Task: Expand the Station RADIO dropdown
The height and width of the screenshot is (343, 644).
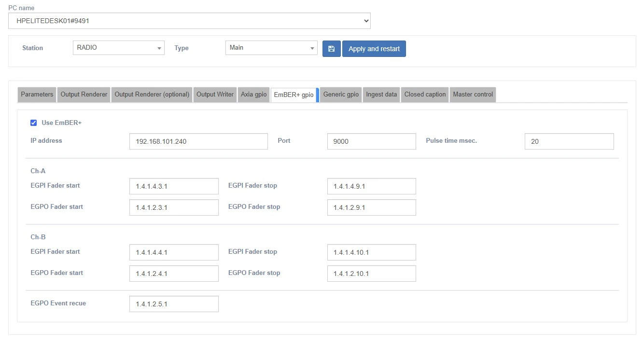Action: (x=118, y=48)
